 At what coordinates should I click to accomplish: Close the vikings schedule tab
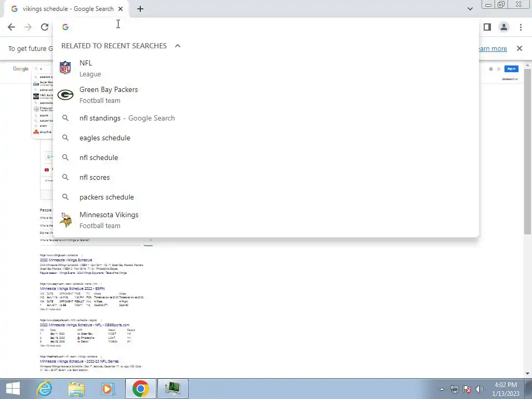pyautogui.click(x=121, y=9)
